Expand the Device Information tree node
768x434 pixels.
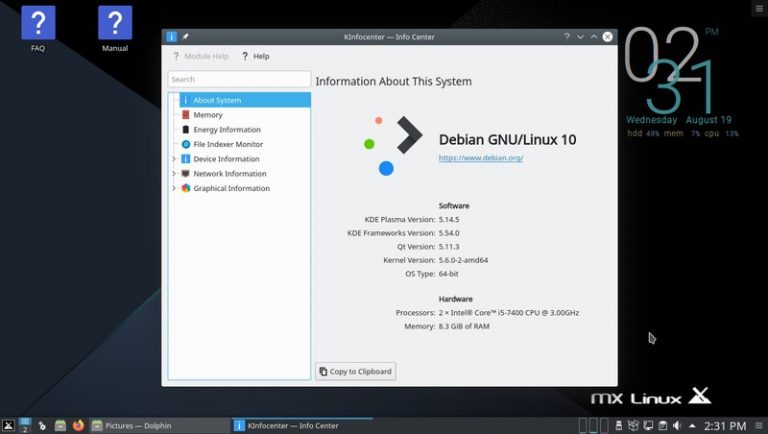(174, 159)
